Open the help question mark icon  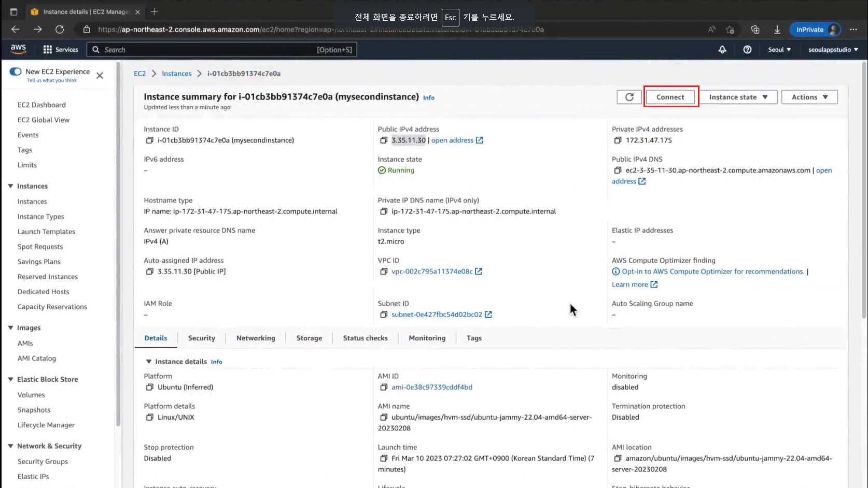(x=747, y=50)
